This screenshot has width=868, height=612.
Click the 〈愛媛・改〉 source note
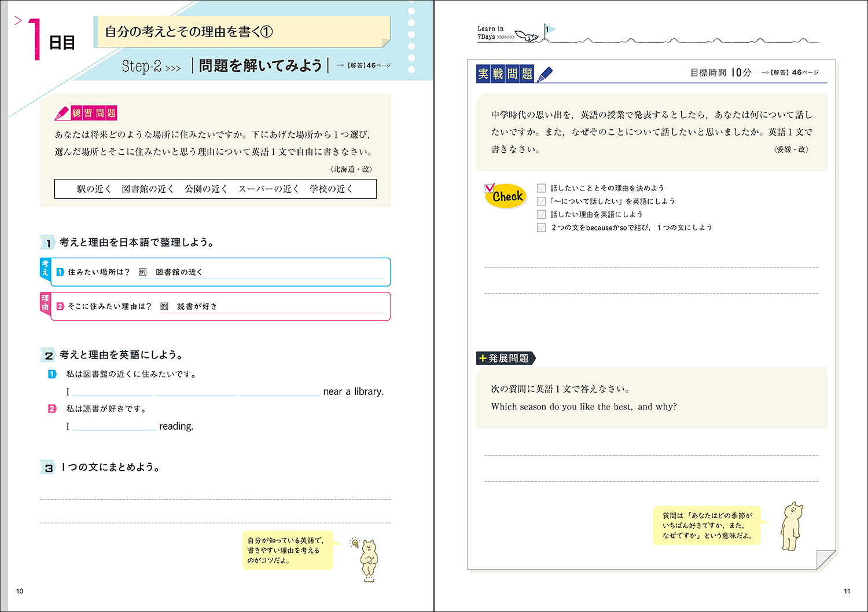pos(791,149)
